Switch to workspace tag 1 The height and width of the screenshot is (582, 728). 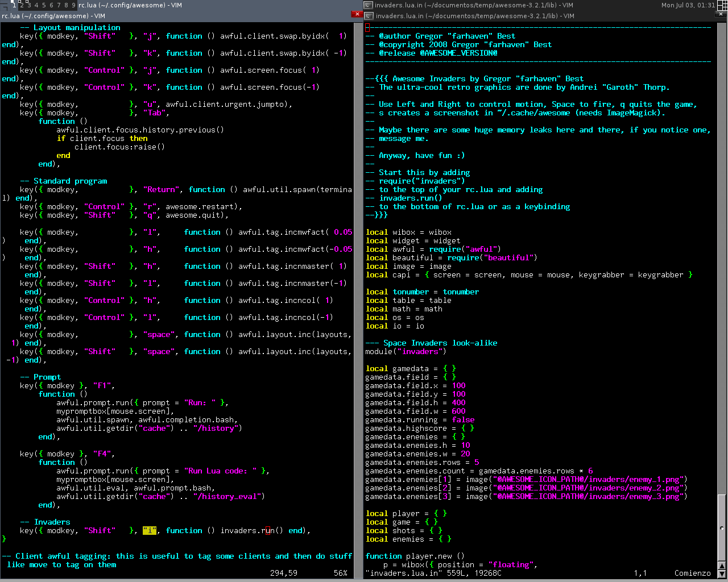(14, 5)
